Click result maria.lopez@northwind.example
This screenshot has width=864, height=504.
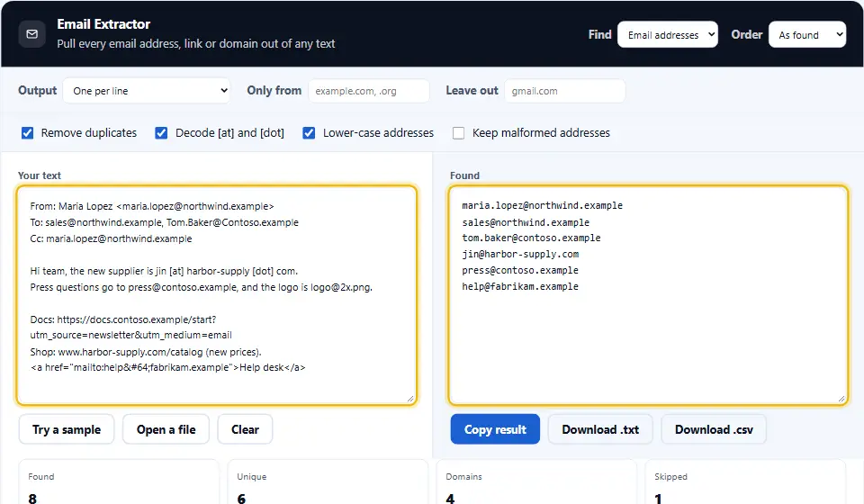pyautogui.click(x=542, y=205)
